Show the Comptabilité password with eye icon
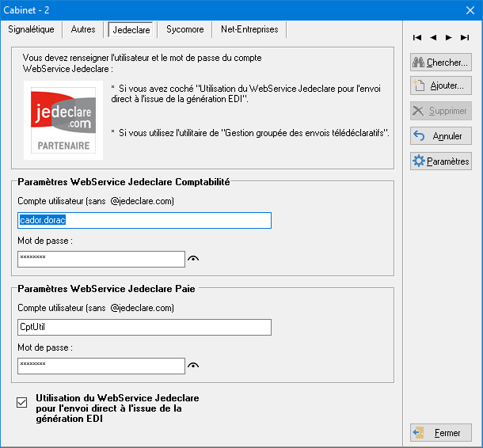 pyautogui.click(x=192, y=259)
